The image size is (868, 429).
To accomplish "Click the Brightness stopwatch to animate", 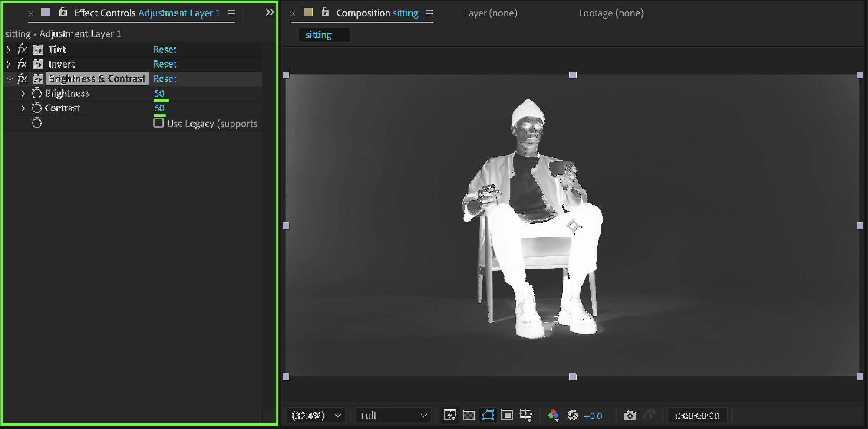I will tap(37, 93).
